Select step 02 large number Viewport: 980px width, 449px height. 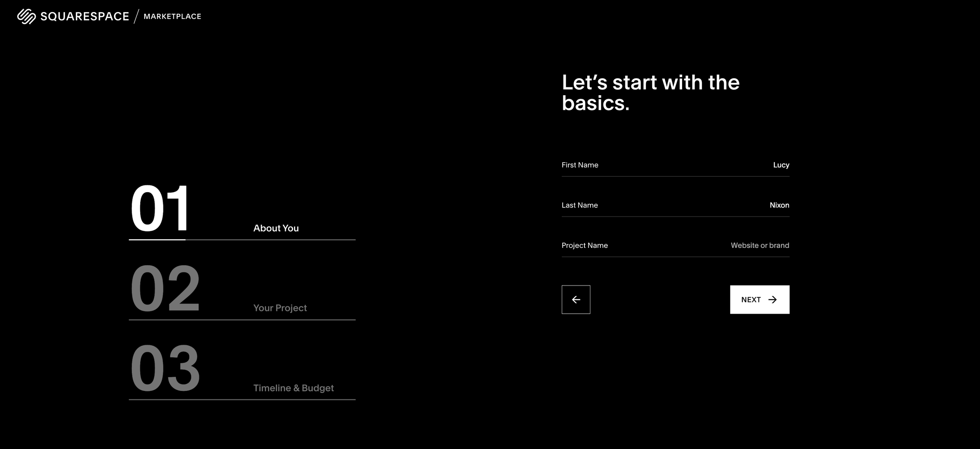(x=165, y=289)
